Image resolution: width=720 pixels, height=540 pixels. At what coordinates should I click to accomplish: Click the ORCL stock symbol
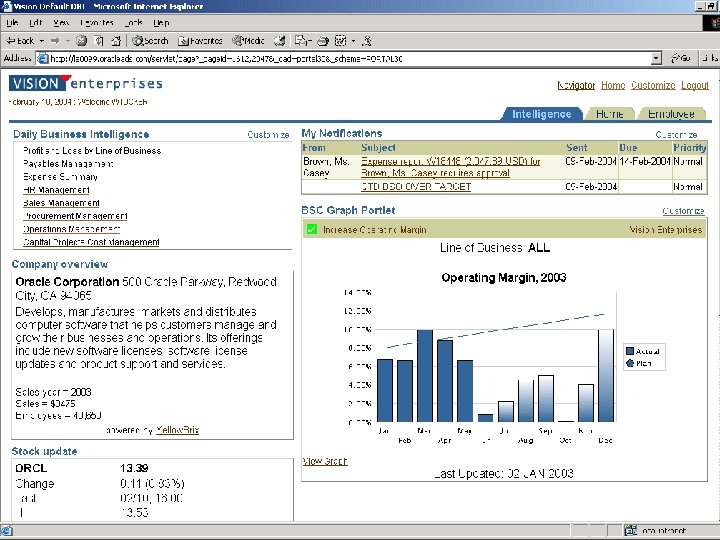31,468
